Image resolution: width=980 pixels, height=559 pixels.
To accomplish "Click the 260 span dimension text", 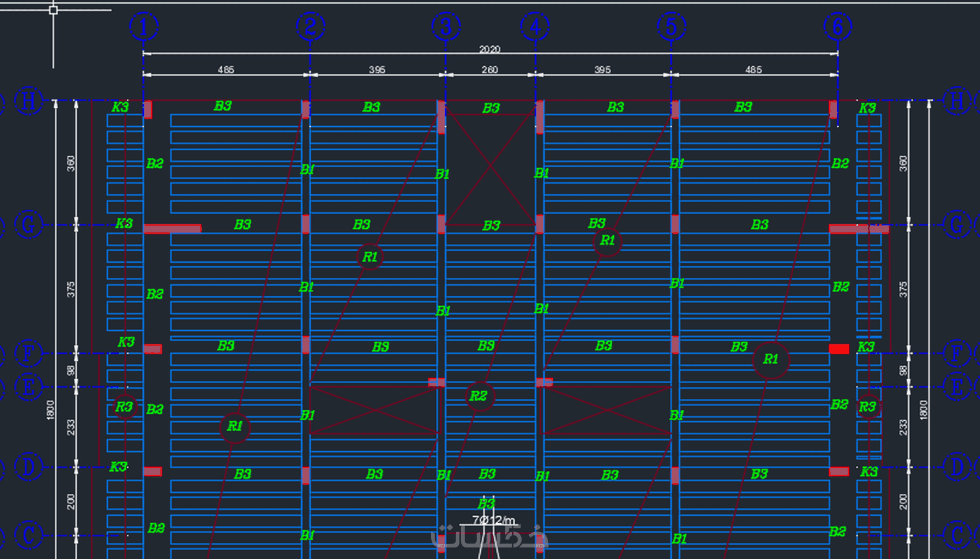I will [x=490, y=70].
